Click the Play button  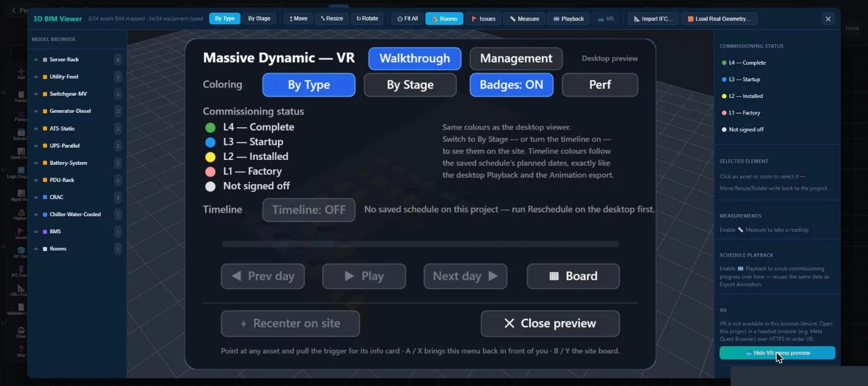(x=364, y=277)
